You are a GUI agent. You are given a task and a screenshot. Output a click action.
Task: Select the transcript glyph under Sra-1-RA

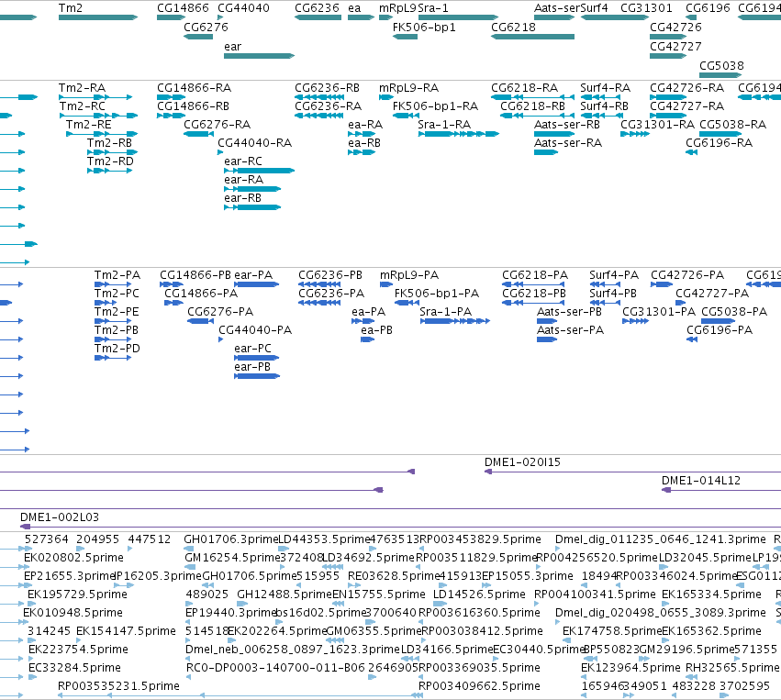coord(458,134)
